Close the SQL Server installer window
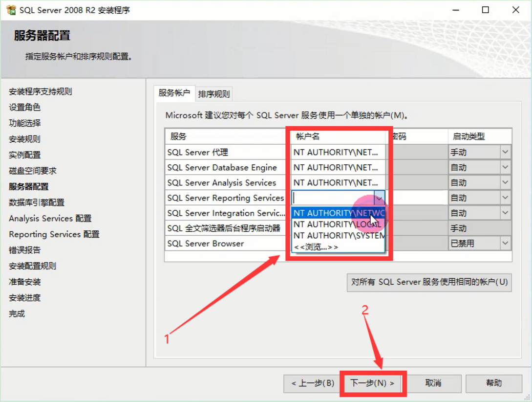Viewport: 532px width, 402px height. [x=516, y=10]
